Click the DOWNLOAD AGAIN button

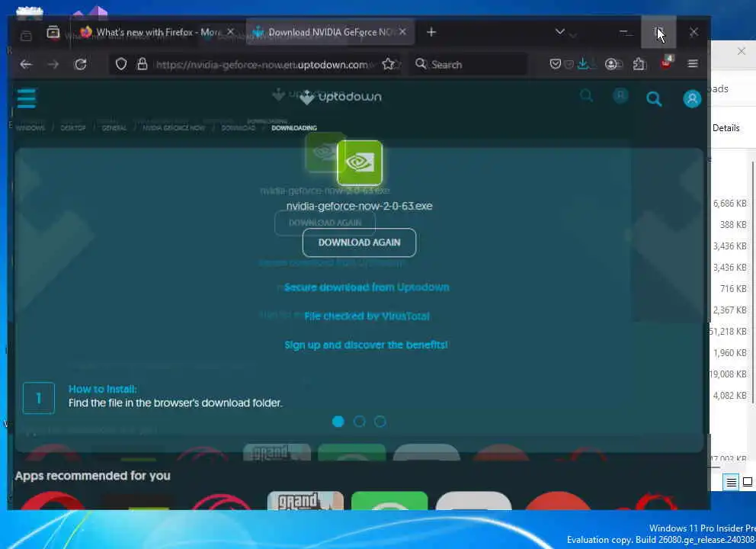(359, 242)
